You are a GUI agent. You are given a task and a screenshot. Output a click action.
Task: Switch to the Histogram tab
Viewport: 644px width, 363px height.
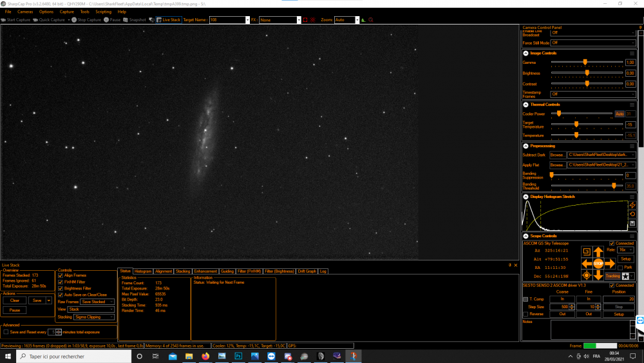[x=142, y=271]
